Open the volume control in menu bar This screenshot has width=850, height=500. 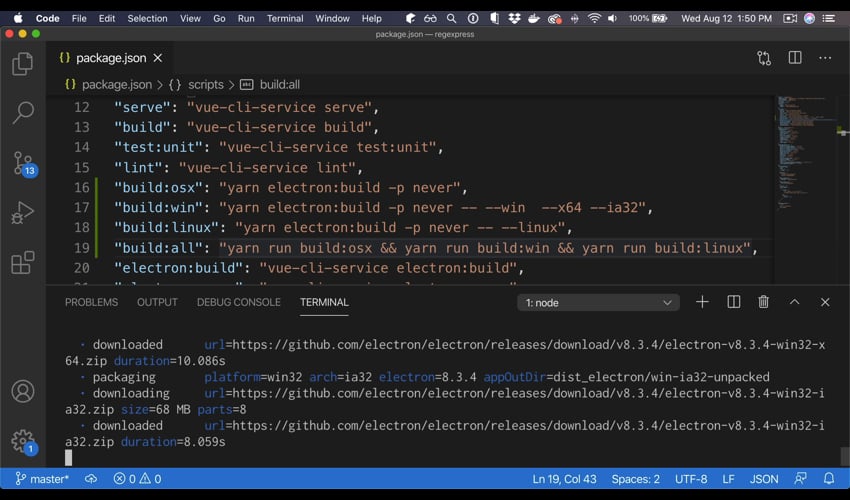tap(613, 18)
